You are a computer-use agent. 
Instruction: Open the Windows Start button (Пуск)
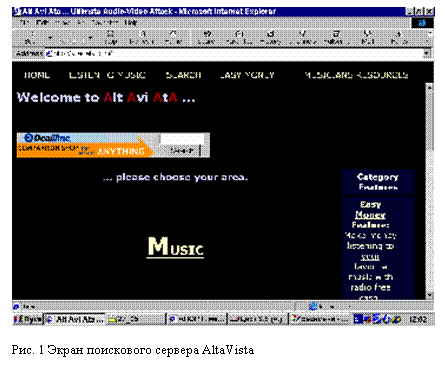point(27,319)
